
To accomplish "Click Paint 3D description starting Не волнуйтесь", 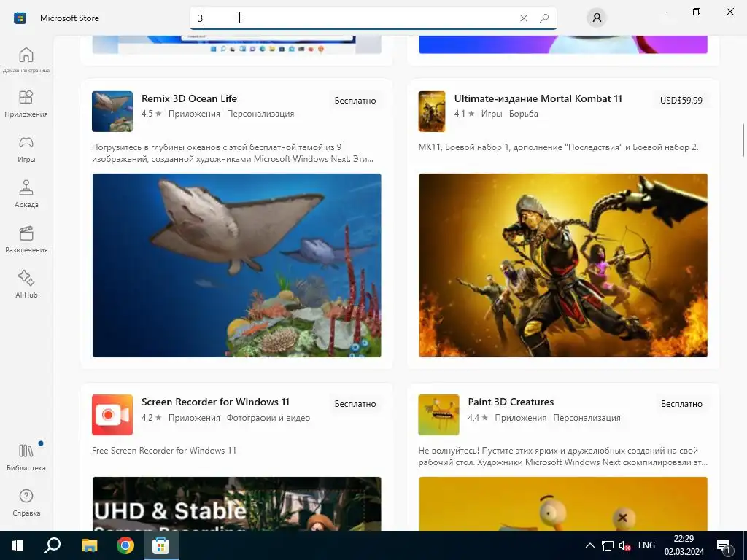I will [563, 456].
